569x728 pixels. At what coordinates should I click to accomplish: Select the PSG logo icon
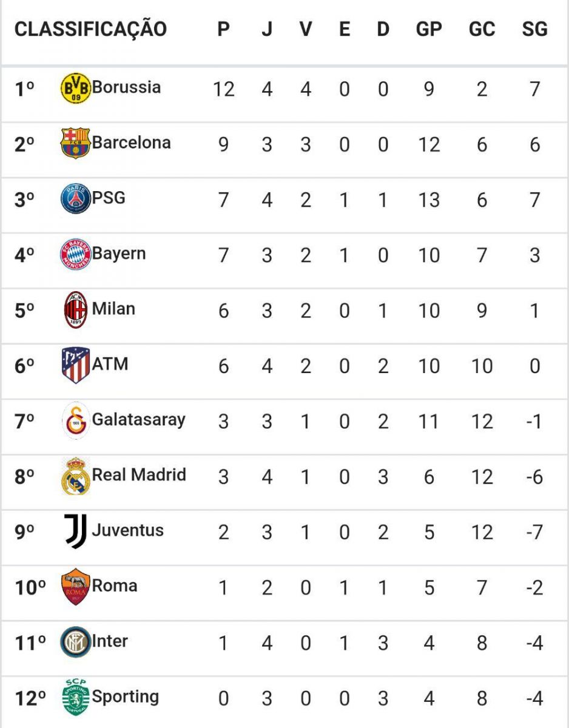tap(76, 199)
